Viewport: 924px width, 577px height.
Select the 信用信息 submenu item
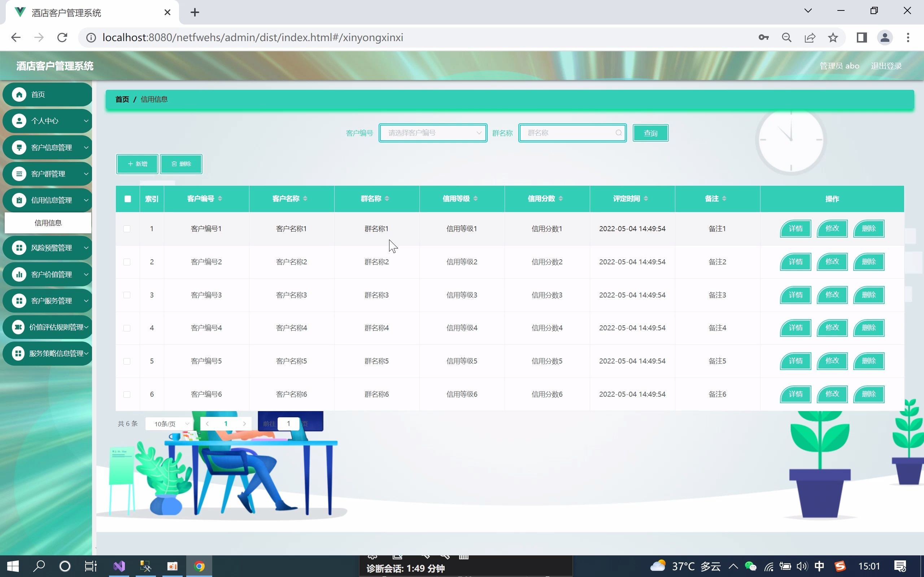click(48, 223)
